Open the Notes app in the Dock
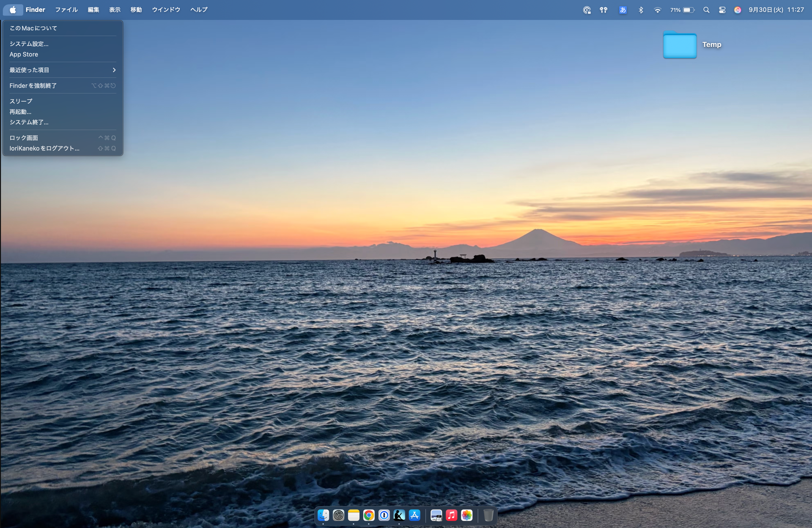The image size is (812, 528). click(354, 515)
